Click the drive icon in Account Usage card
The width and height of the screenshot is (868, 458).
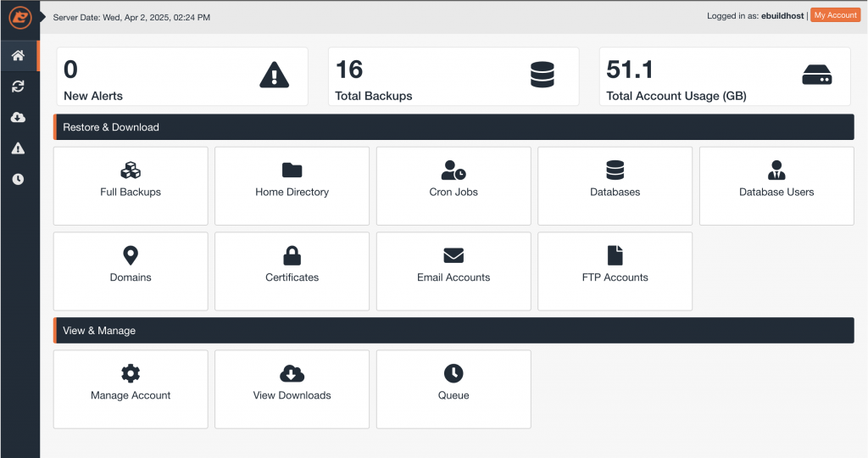click(x=817, y=75)
